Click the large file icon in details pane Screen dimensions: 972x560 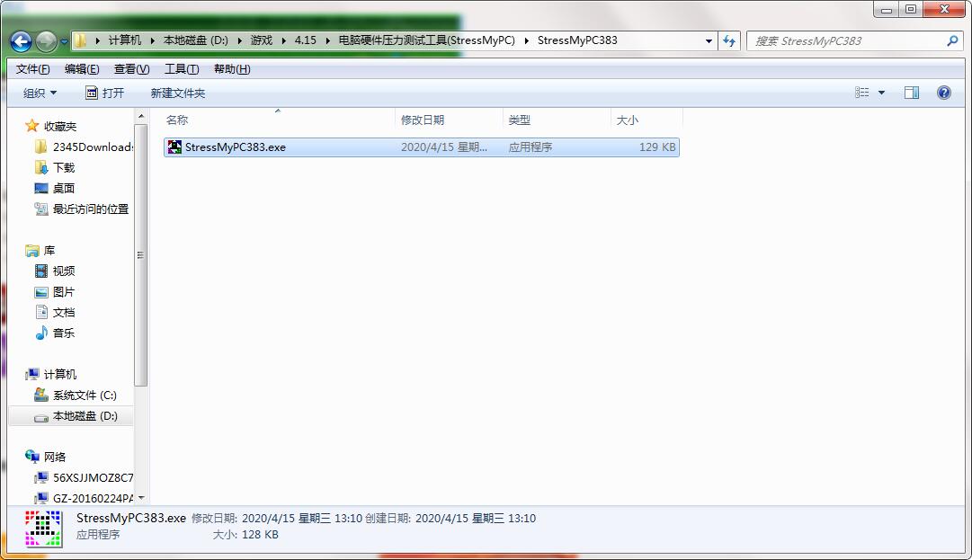tap(43, 529)
